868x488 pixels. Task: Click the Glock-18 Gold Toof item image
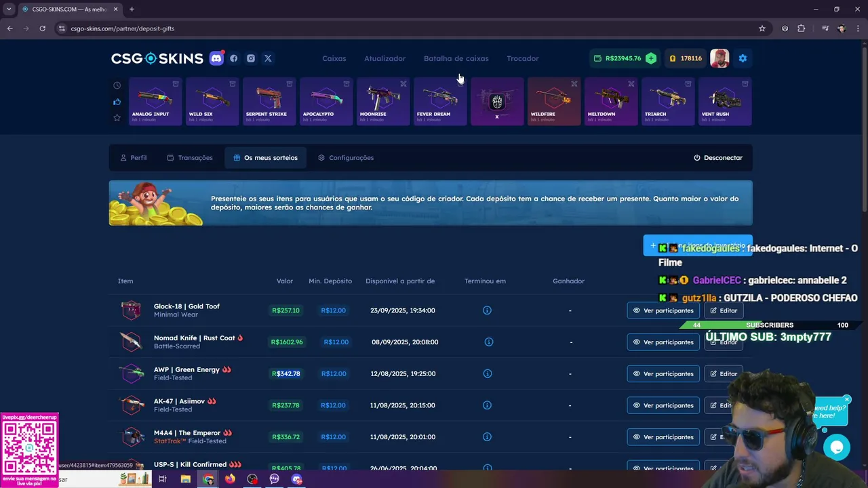pyautogui.click(x=131, y=310)
